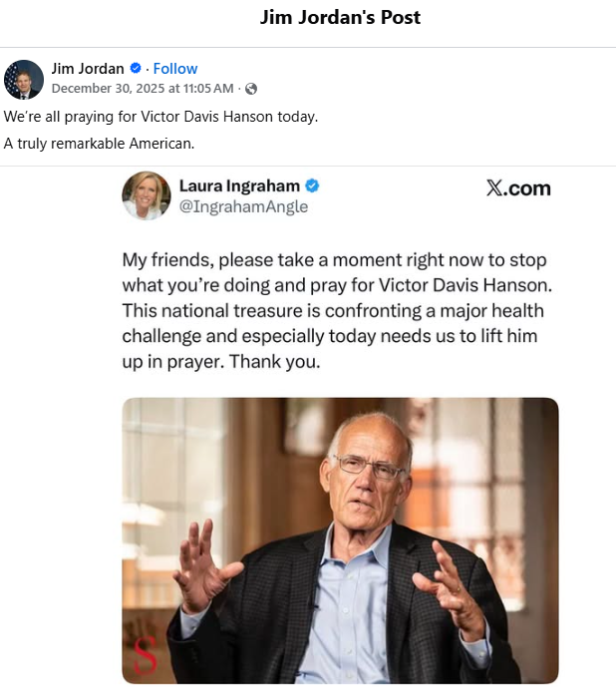Click the "Jim Jordan's Post" header title
This screenshot has height=697, width=616.
[x=340, y=17]
